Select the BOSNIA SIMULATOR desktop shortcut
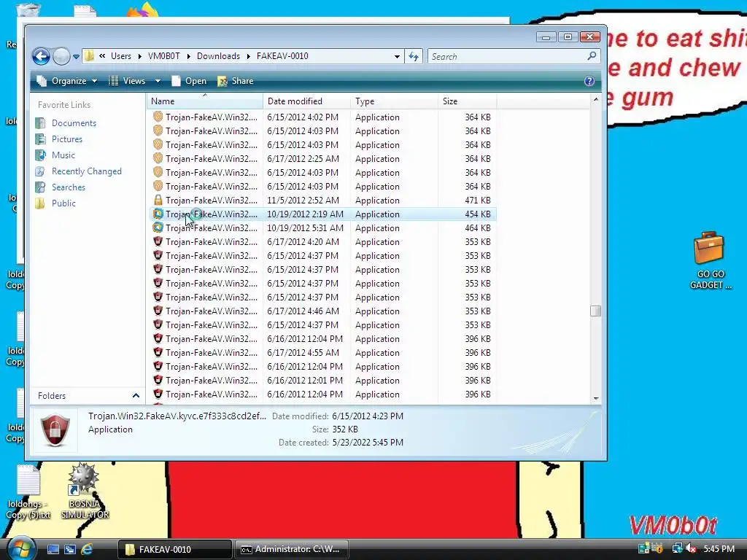This screenshot has height=560, width=747. 85,491
